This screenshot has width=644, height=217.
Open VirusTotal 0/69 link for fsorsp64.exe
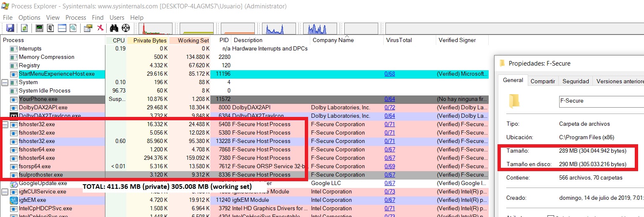coord(390,166)
